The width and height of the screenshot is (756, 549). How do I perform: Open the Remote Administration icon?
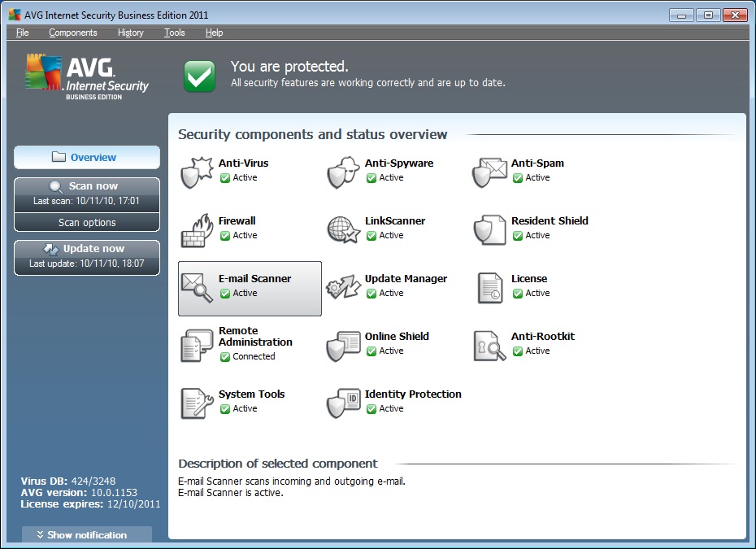tap(197, 346)
